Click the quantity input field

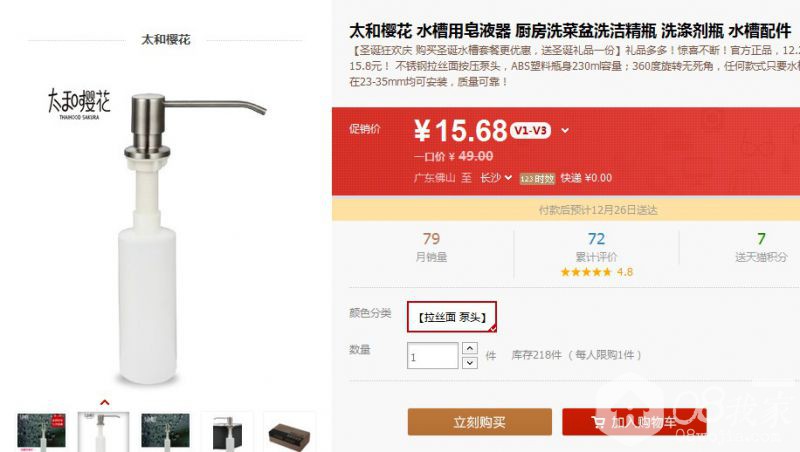pyautogui.click(x=433, y=356)
